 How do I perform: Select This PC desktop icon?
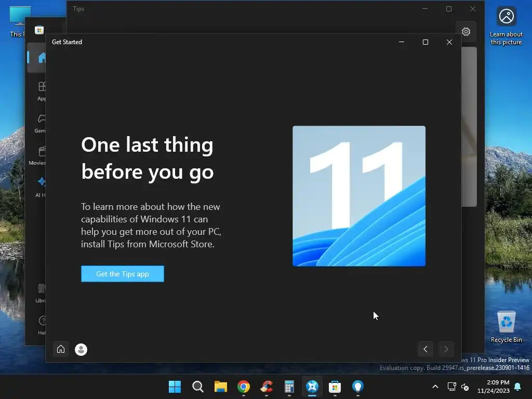pyautogui.click(x=18, y=22)
